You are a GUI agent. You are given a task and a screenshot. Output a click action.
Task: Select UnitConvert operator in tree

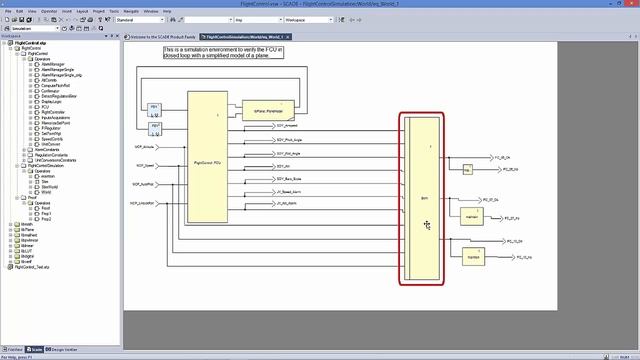51,144
